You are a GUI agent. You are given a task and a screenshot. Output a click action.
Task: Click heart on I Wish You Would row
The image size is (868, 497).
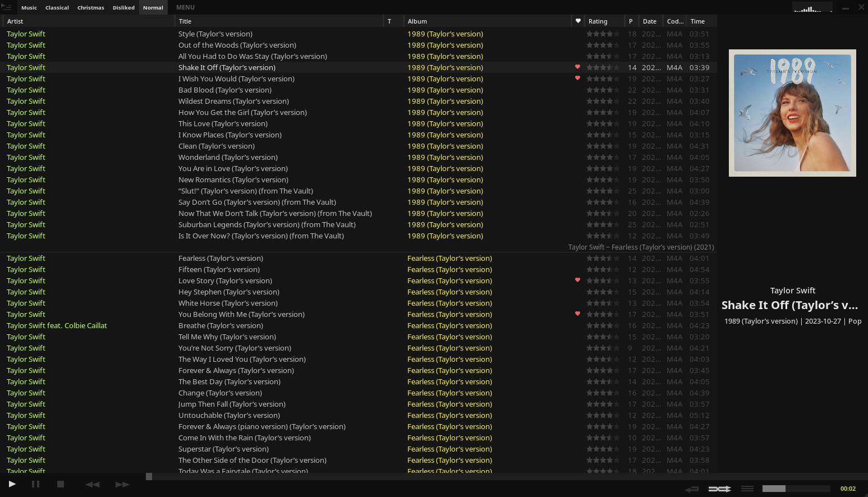click(x=577, y=79)
